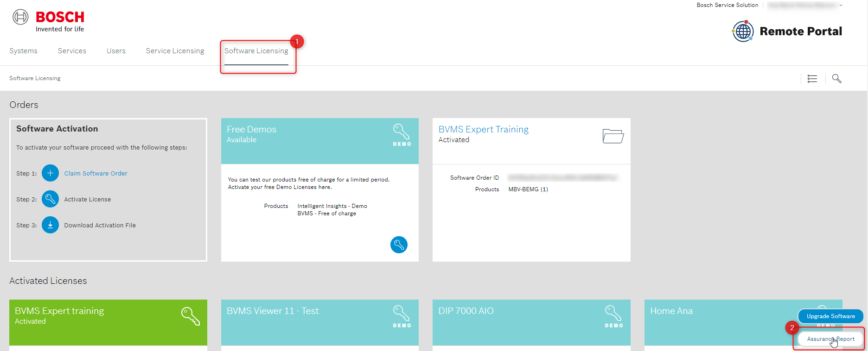Click the Download Activation File arrow icon
The height and width of the screenshot is (351, 868).
point(50,225)
